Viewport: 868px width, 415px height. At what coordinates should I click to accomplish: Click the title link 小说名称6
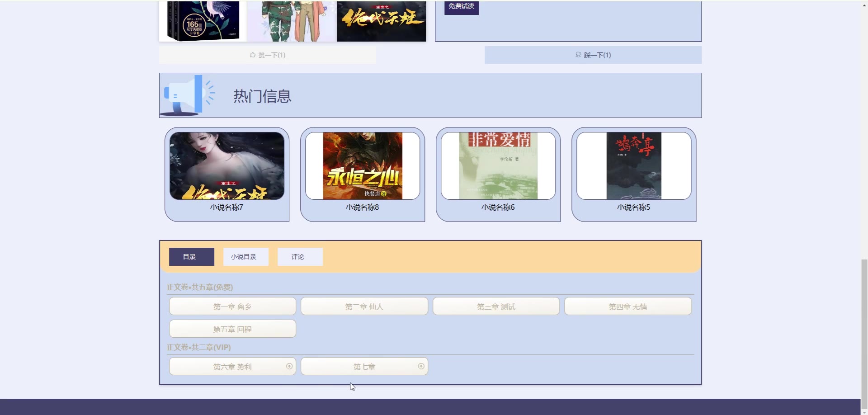(x=498, y=207)
